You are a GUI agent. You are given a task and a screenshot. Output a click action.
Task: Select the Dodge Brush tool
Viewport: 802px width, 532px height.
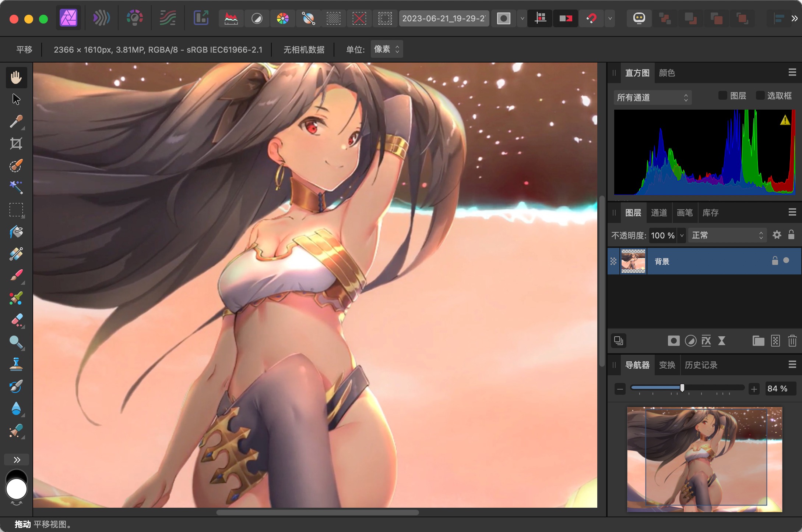tap(16, 342)
